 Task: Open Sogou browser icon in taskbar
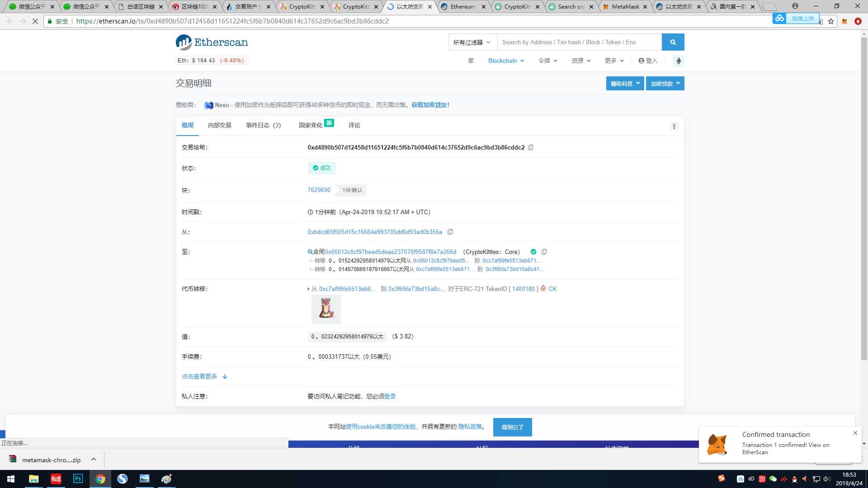pos(123,479)
